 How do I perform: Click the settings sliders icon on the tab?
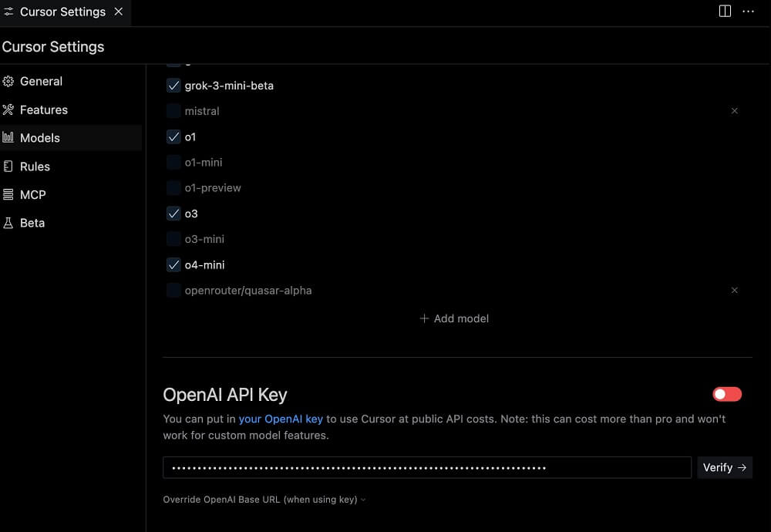tap(8, 12)
